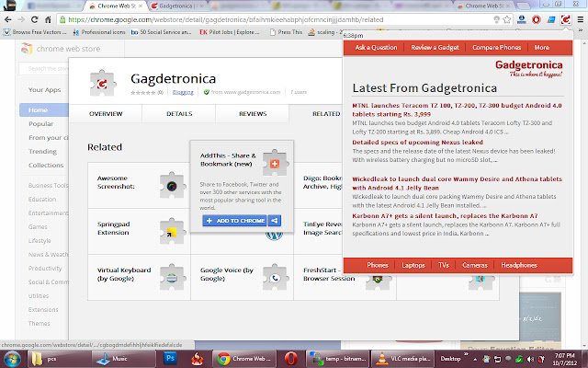This screenshot has width=588, height=368.
Task: Select the Themes category
Action: pos(39,323)
